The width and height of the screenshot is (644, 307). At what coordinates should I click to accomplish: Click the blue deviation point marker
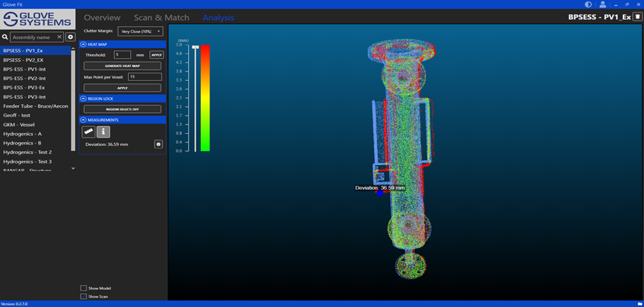point(380,192)
